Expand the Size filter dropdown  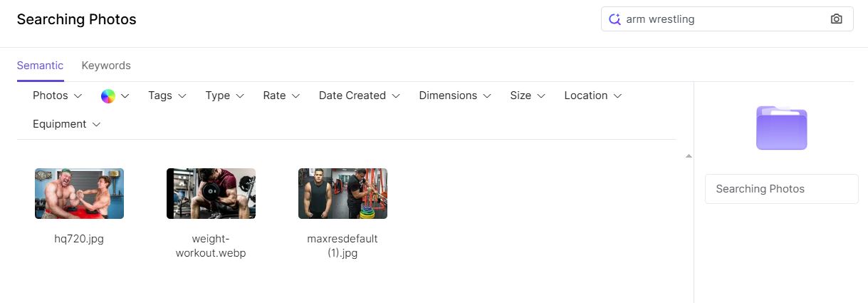coord(528,96)
